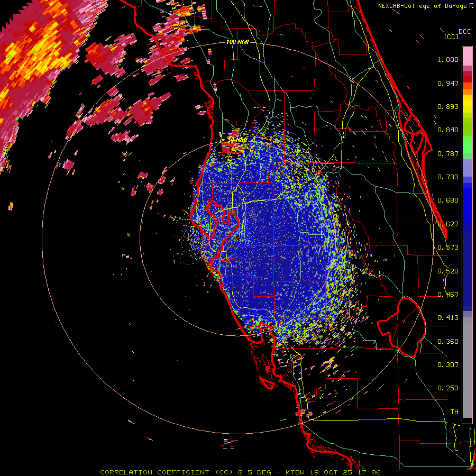The height and width of the screenshot is (476, 476).
Task: Select the 0.893 scale value
Action: tap(448, 106)
